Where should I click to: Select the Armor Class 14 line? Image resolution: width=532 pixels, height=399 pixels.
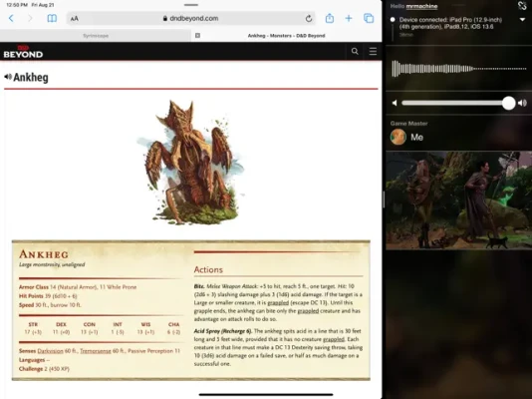click(78, 287)
